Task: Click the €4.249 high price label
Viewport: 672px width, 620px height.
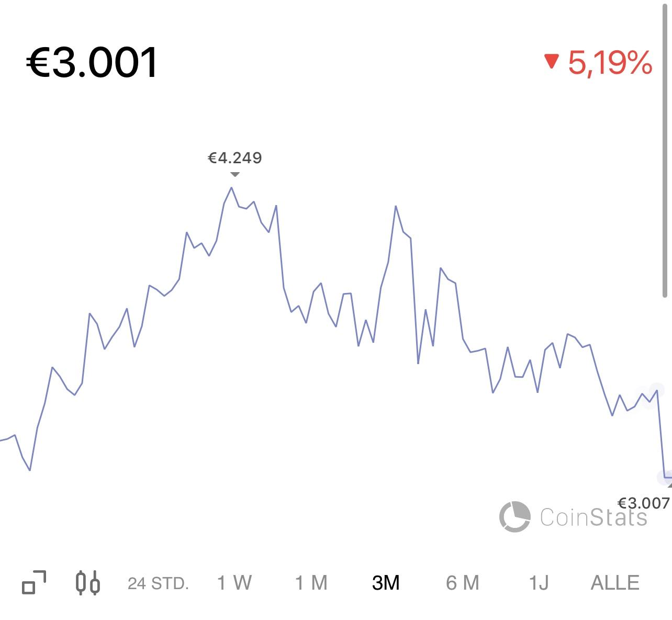Action: 235,157
